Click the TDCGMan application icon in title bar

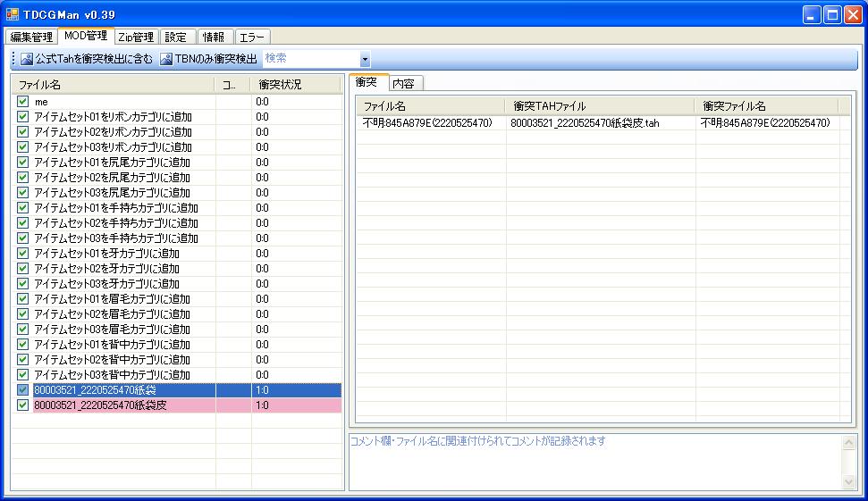tap(13, 14)
